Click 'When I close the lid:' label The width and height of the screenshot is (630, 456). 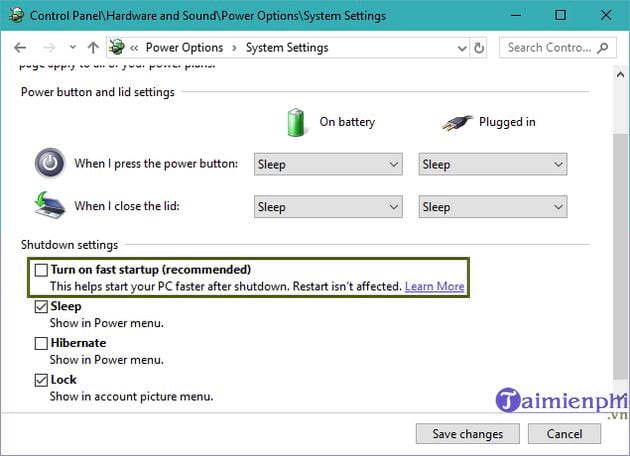127,206
